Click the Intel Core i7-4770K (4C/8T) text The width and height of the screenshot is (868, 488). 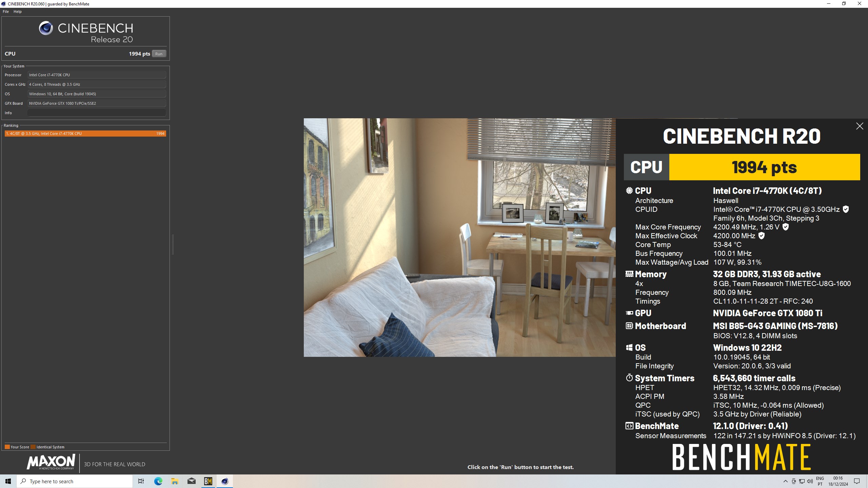coord(767,191)
